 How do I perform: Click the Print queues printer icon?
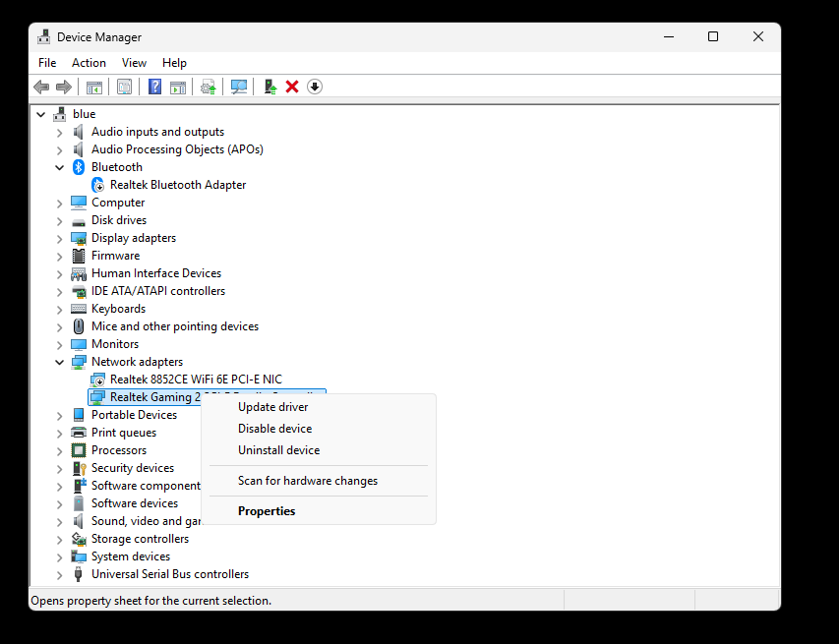pyautogui.click(x=79, y=433)
